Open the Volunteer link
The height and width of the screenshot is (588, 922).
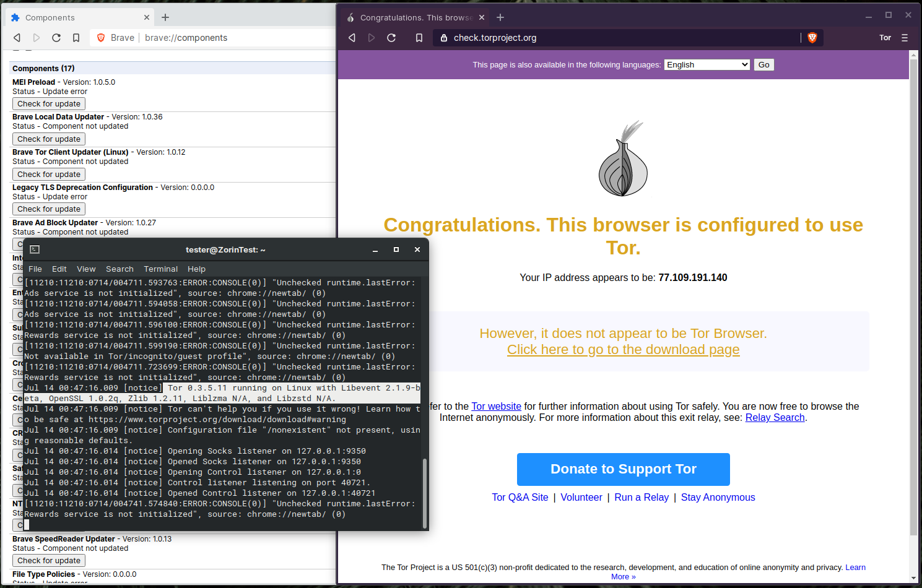(581, 498)
